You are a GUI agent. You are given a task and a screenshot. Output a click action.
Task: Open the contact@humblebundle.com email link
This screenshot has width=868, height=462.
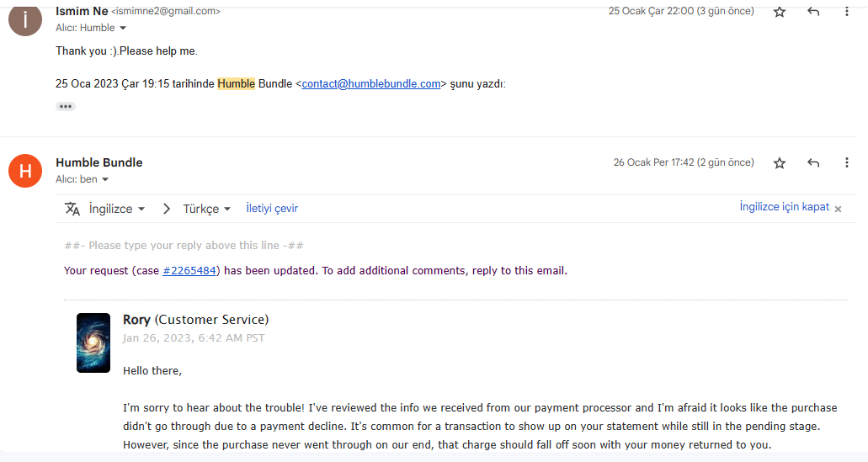click(x=371, y=84)
